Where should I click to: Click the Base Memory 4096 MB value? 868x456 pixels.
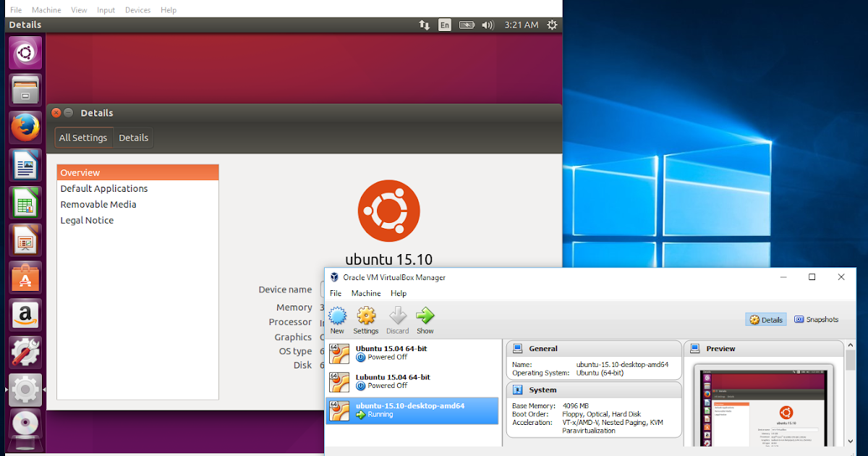[x=576, y=406]
